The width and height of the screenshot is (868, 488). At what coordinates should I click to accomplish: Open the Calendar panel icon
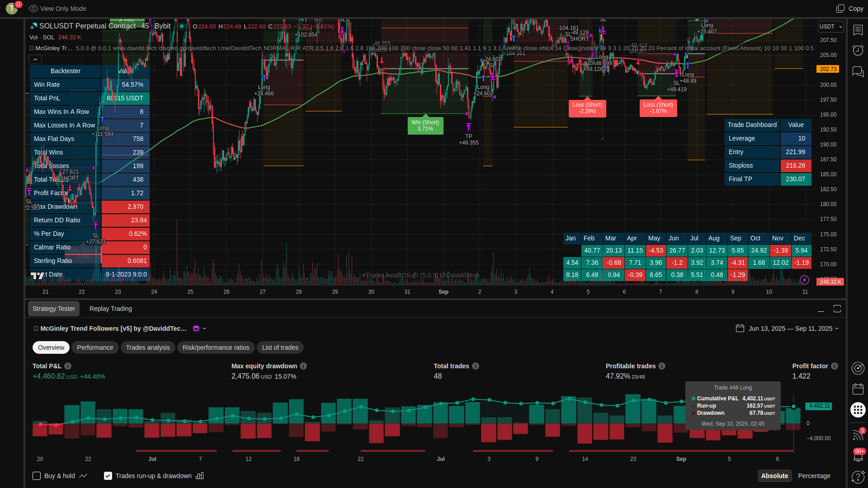pos(858,389)
